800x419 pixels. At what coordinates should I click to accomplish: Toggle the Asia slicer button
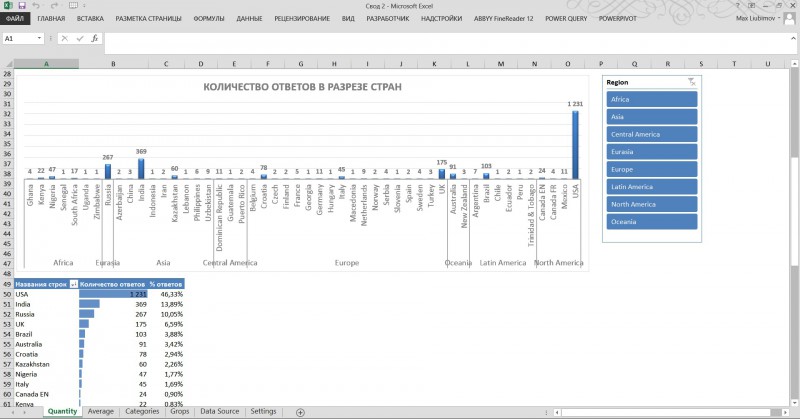(652, 116)
